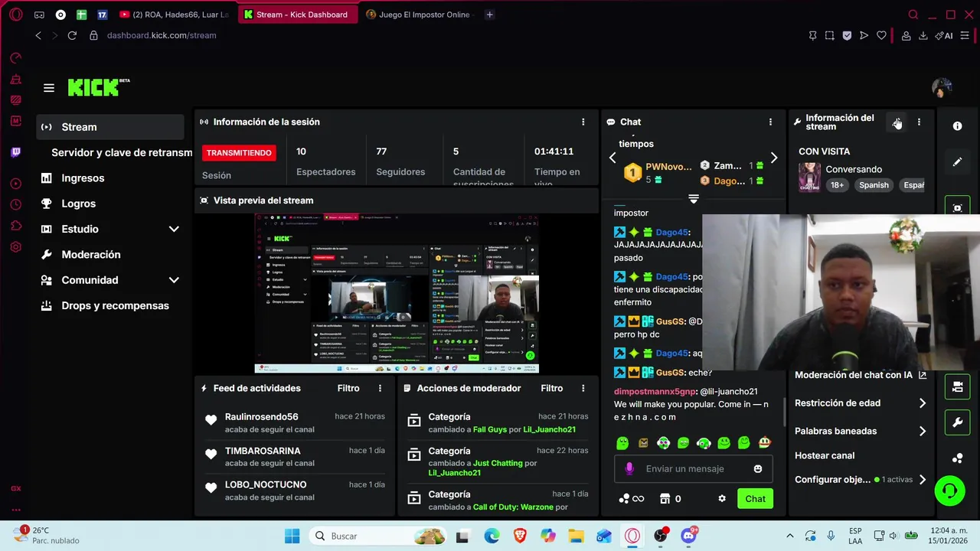Click the wrench icon in right sidebar
Viewport: 980px width, 551px height.
[957, 422]
